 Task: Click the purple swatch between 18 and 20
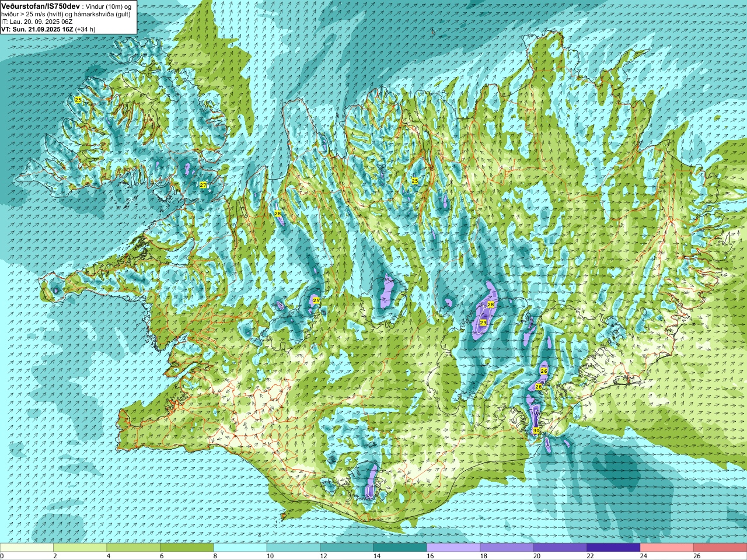click(x=507, y=548)
